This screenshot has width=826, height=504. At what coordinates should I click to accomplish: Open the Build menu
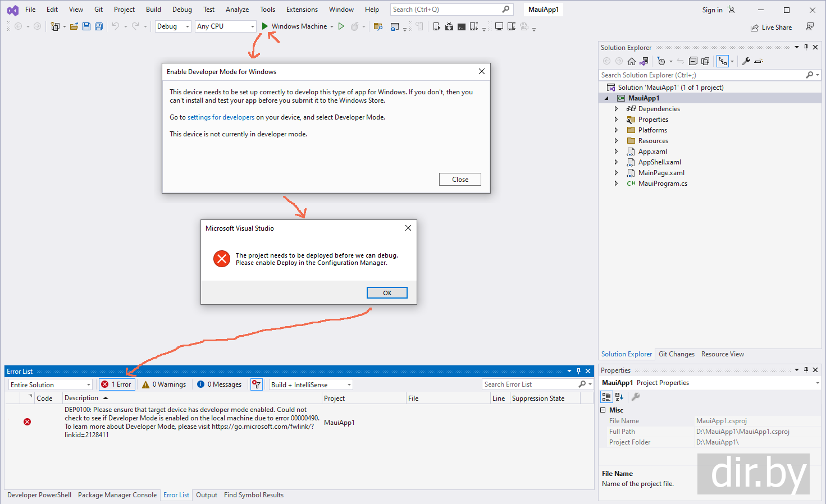pos(153,10)
